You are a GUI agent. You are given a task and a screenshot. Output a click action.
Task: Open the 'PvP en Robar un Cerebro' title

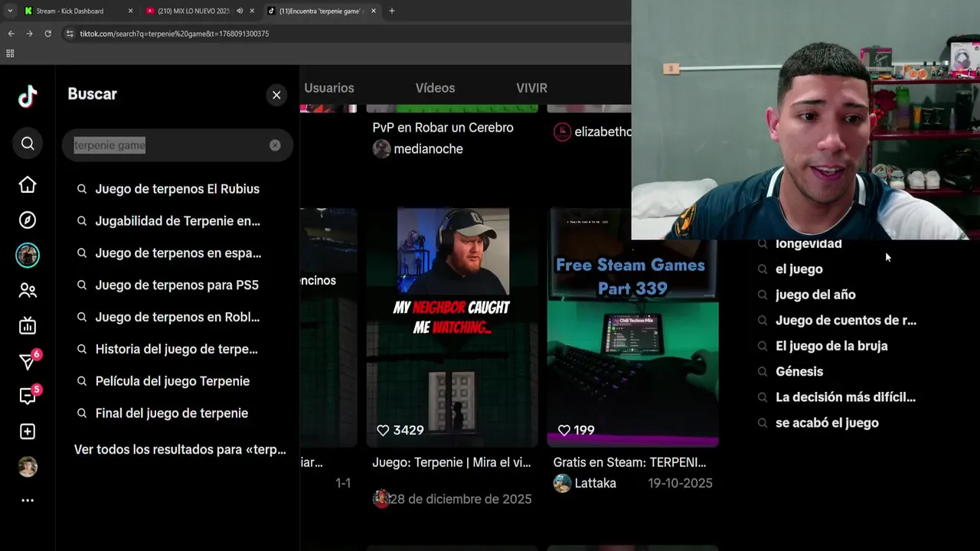(443, 128)
